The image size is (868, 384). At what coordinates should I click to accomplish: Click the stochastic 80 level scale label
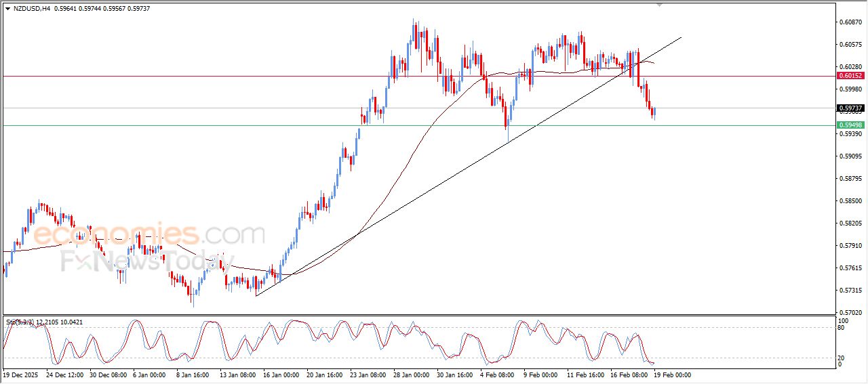click(x=843, y=327)
